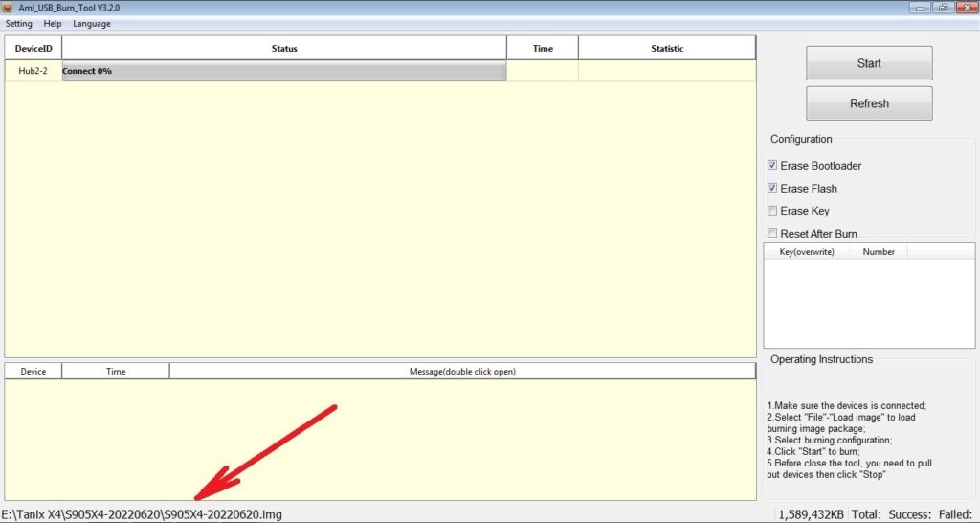Click the Message(double click open) header
Image resolution: width=980 pixels, height=523 pixels.
[x=462, y=371]
